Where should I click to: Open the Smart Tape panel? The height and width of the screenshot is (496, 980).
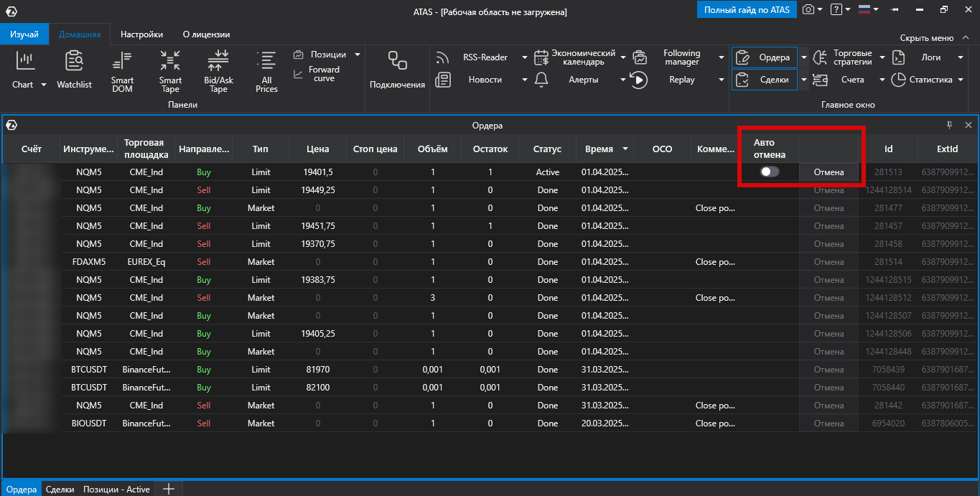tap(171, 71)
